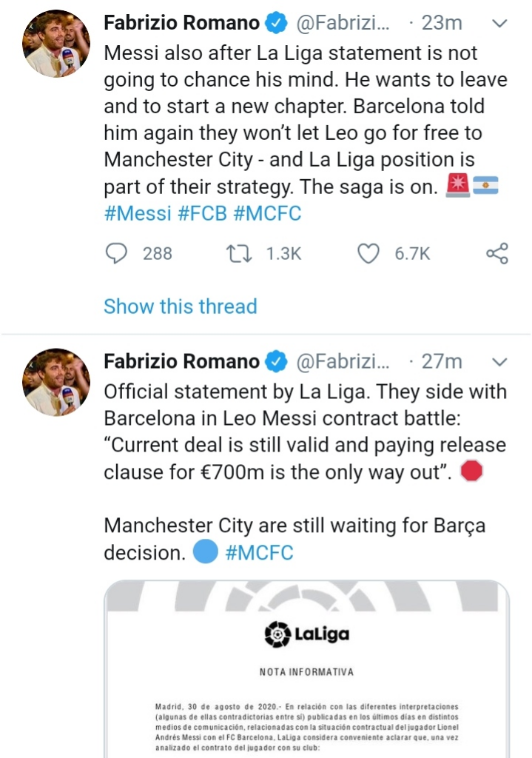The image size is (532, 758).
Task: Click Fabrizio Romano name in second tweet
Action: (x=181, y=362)
